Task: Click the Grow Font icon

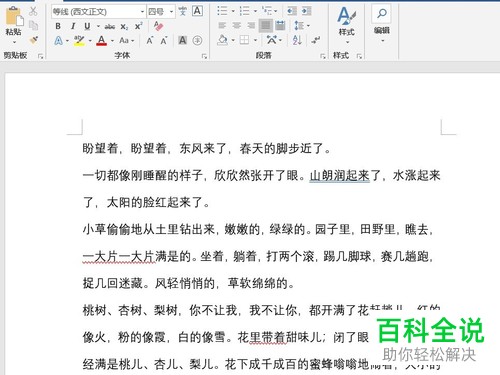Action: click(x=150, y=41)
